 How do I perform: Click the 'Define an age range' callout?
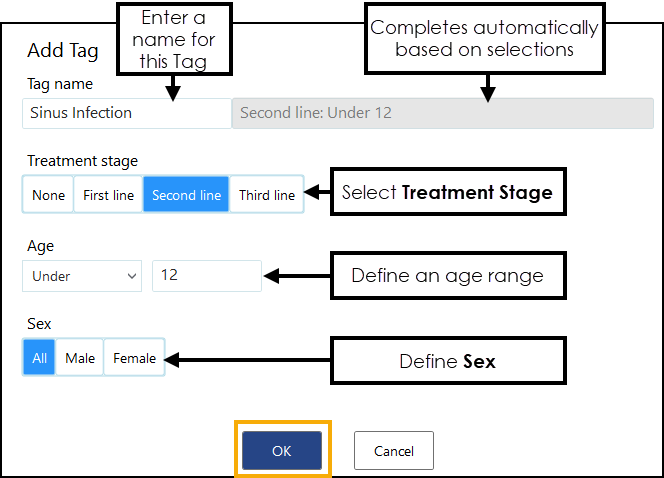(446, 275)
